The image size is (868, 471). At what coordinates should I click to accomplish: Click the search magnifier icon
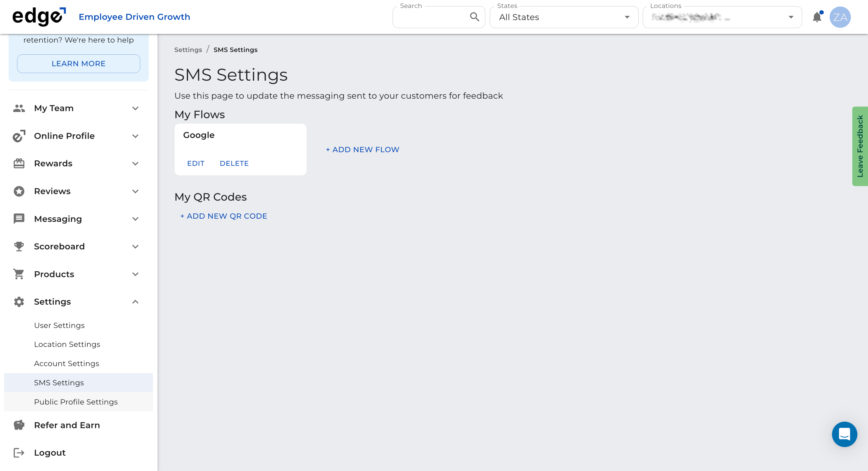point(474,17)
